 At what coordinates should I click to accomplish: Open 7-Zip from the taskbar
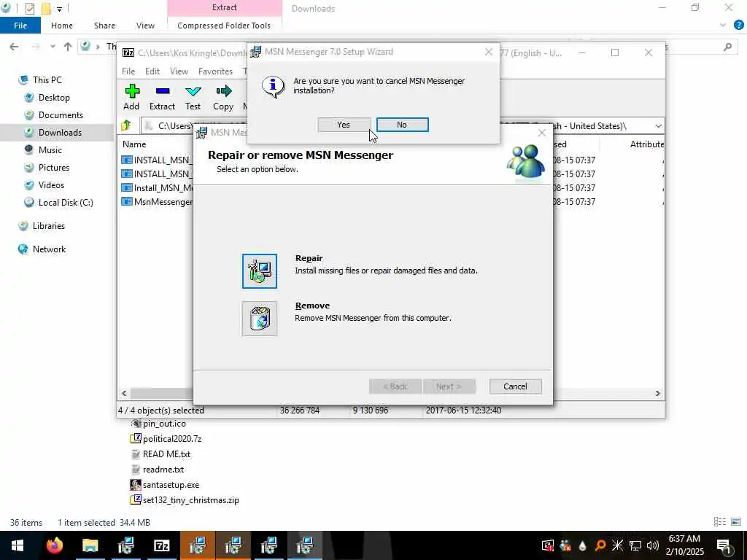point(161,545)
